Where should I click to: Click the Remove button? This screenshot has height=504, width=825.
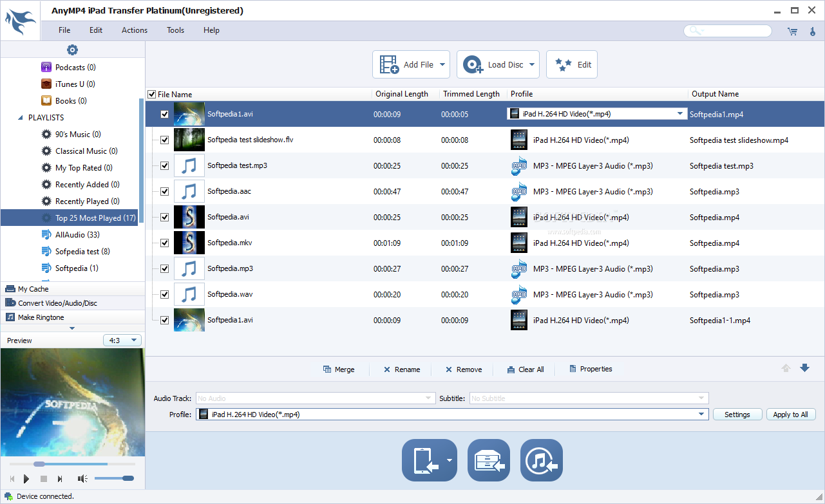point(464,369)
